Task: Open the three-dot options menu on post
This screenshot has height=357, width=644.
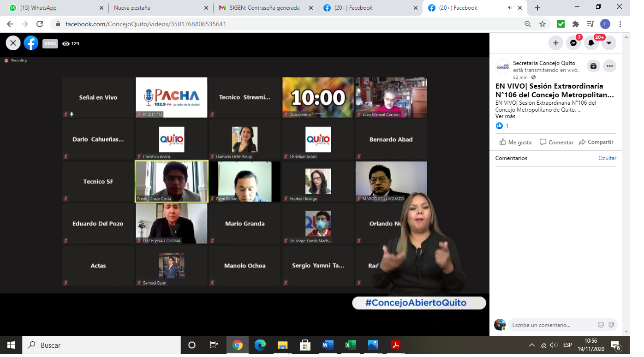Action: [x=610, y=66]
